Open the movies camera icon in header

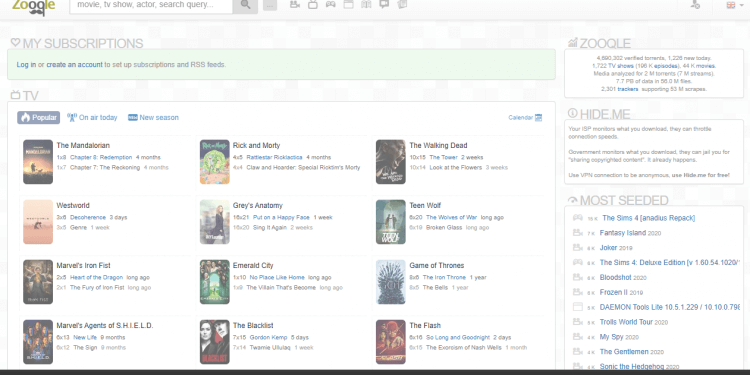coord(295,5)
